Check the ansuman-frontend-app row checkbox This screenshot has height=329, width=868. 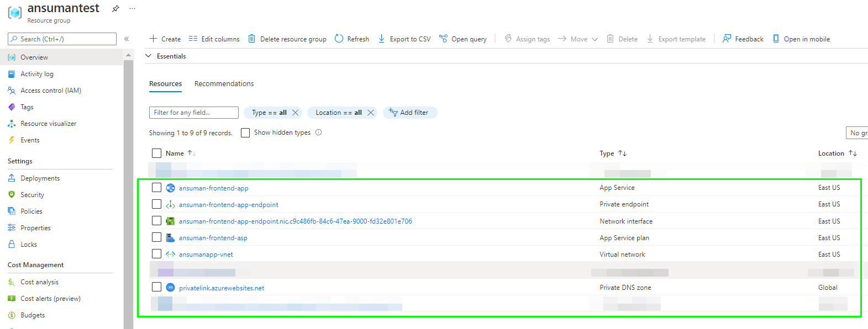tap(156, 188)
